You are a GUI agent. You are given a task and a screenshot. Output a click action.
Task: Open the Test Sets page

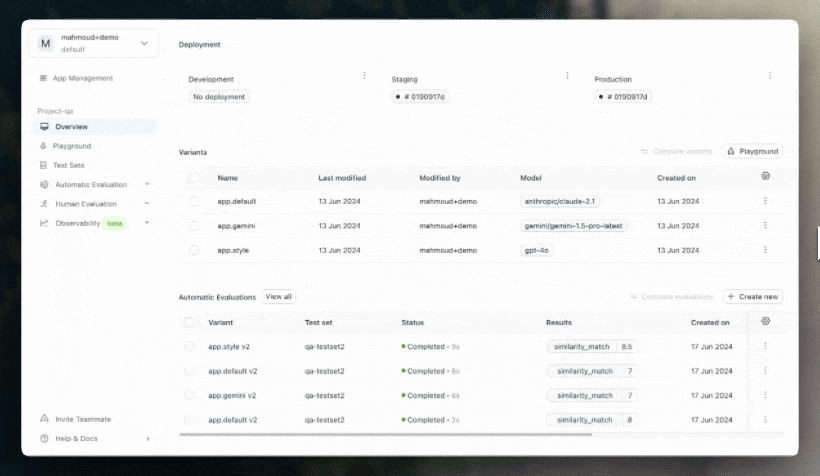point(69,165)
